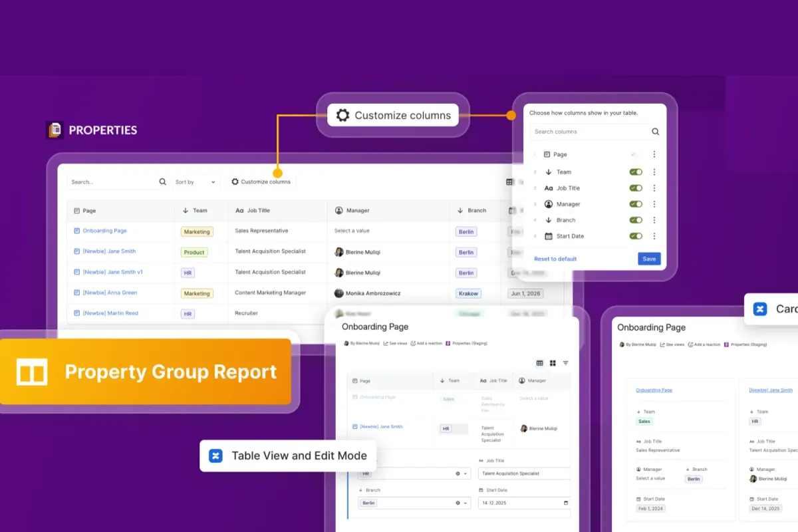This screenshot has width=798, height=532.
Task: Click the magnifier icon in Search columns field
Action: (x=655, y=132)
